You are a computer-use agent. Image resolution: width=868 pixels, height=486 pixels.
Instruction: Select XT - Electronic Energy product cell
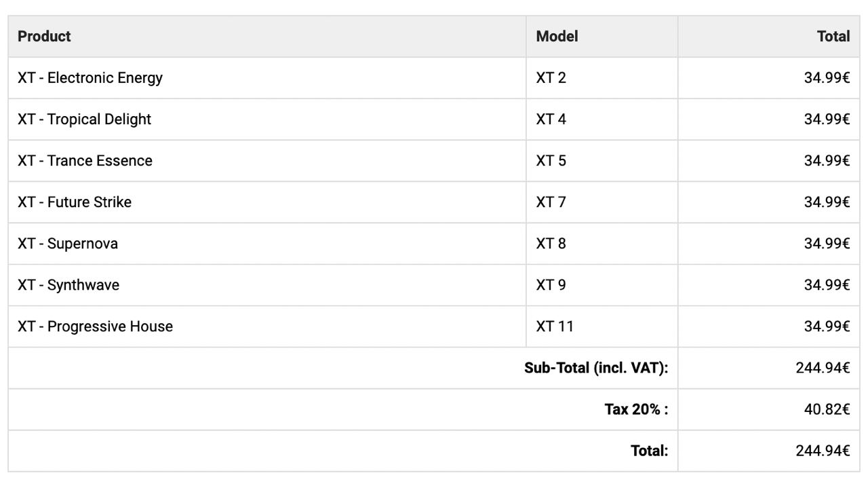click(x=267, y=78)
